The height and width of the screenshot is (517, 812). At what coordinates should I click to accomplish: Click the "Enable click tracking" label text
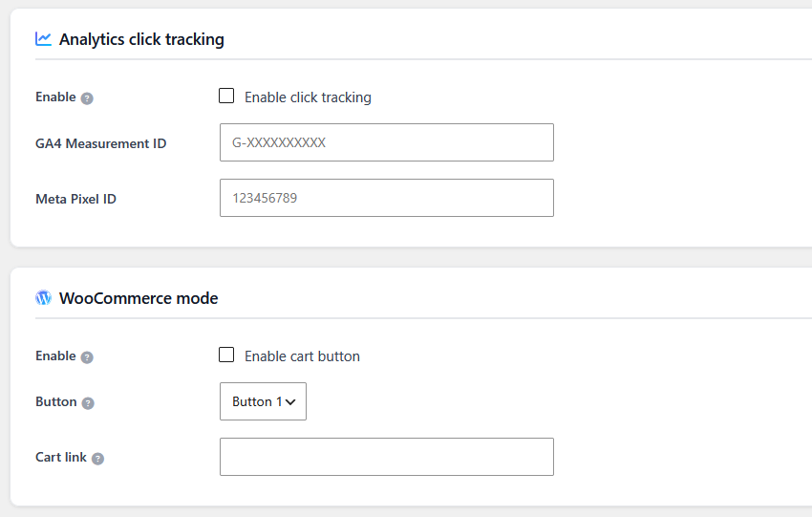(x=308, y=97)
